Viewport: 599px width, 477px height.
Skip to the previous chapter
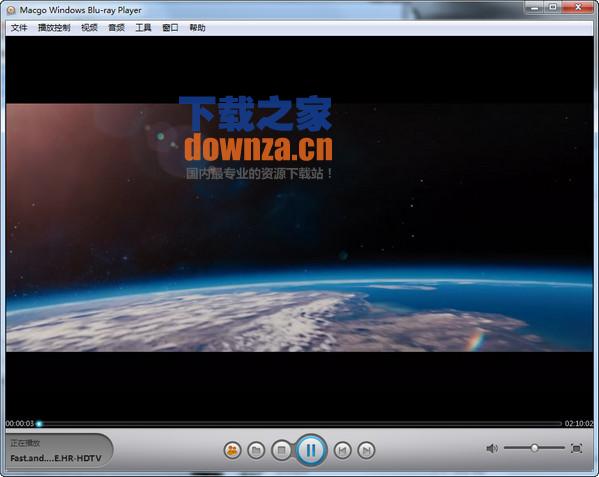point(342,451)
